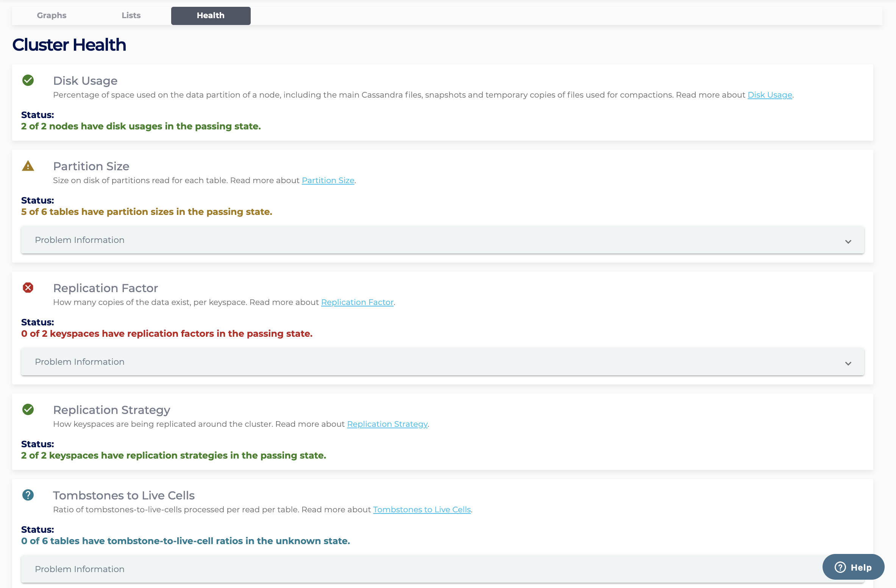
Task: Click the green check icon beside Disk Usage
Action: (x=28, y=80)
